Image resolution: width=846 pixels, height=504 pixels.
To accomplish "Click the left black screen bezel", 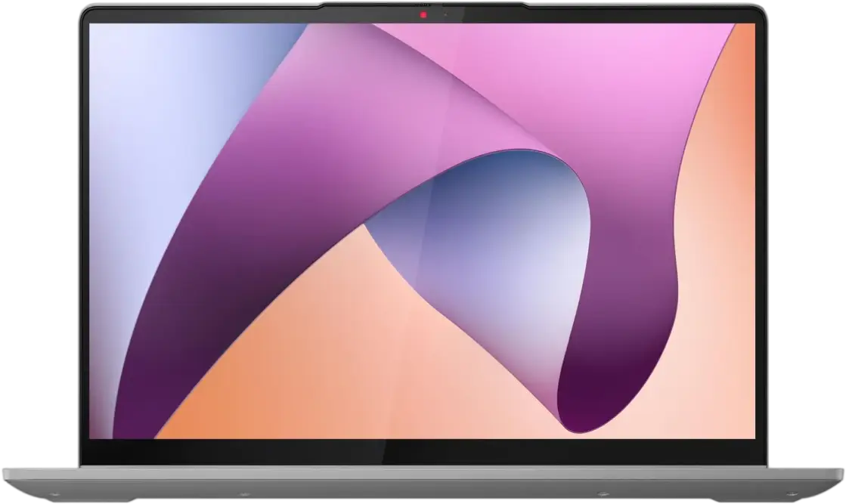I will click(85, 227).
